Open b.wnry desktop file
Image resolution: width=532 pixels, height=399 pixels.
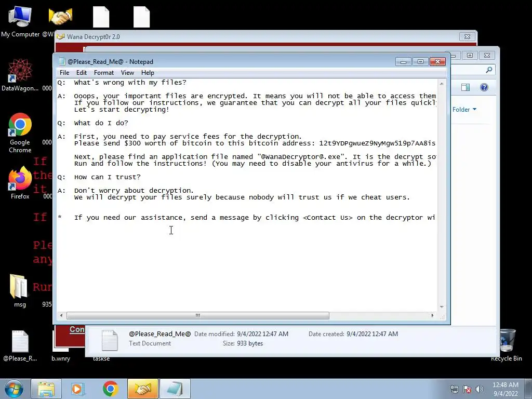[x=61, y=358]
